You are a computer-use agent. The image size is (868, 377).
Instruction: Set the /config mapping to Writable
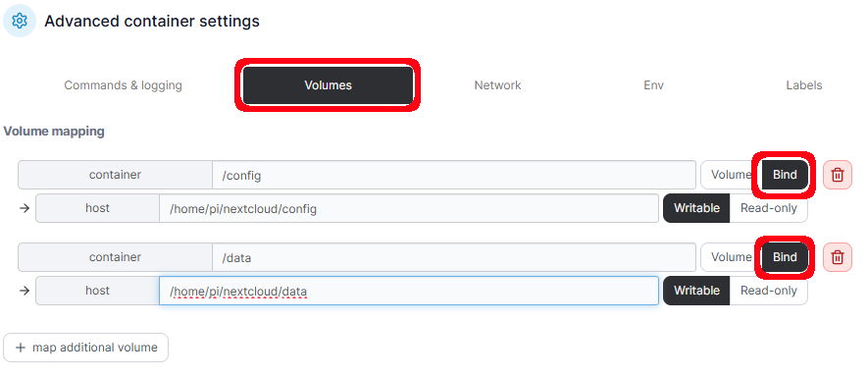pyautogui.click(x=696, y=208)
